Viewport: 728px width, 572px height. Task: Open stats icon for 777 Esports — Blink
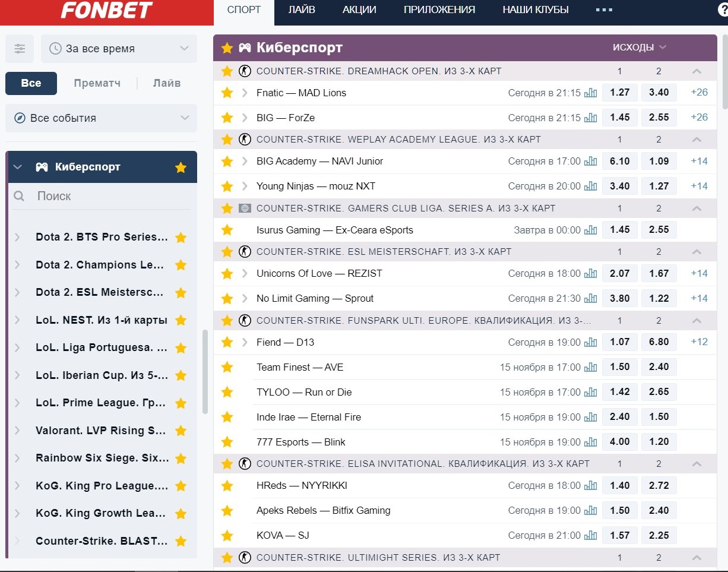pos(590,442)
